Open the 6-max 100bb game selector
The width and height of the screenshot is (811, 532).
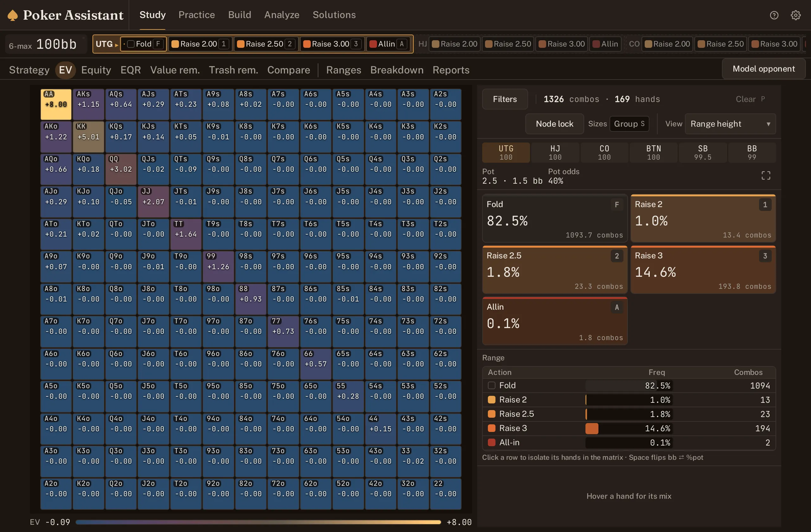[46, 44]
